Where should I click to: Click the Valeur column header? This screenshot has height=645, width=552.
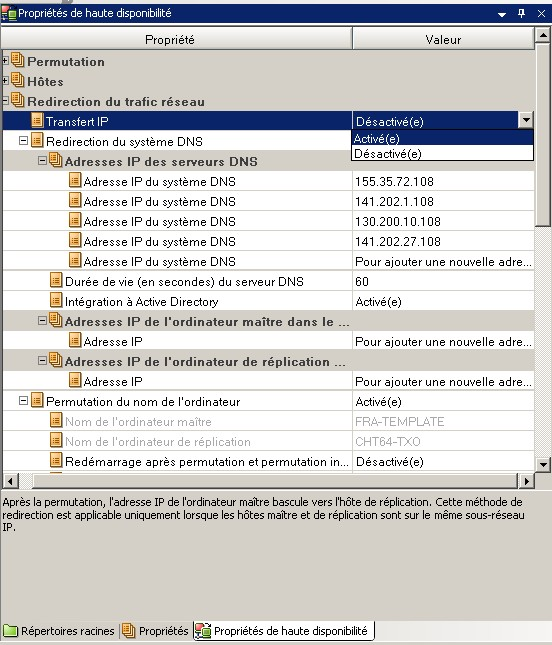click(x=443, y=39)
